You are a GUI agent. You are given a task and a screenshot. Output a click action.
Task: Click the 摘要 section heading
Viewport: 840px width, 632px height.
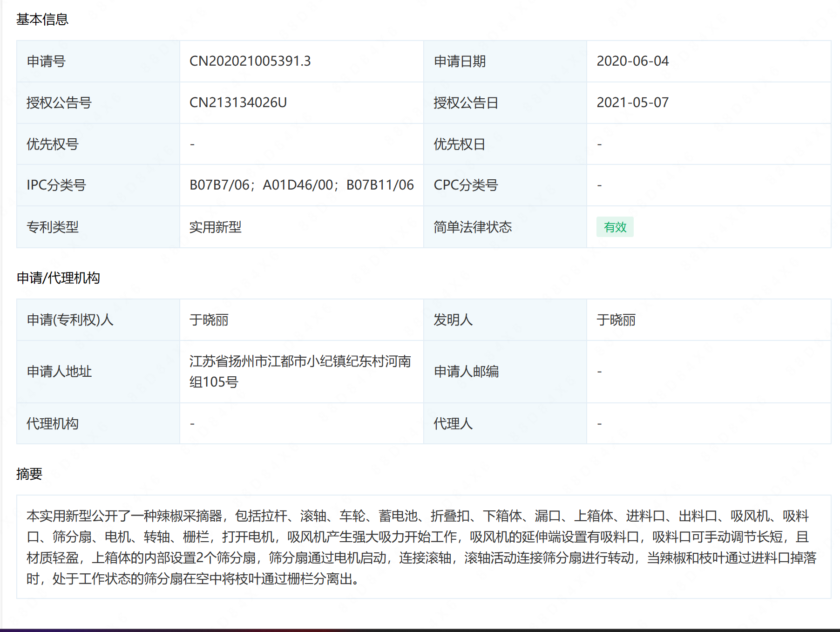29,474
